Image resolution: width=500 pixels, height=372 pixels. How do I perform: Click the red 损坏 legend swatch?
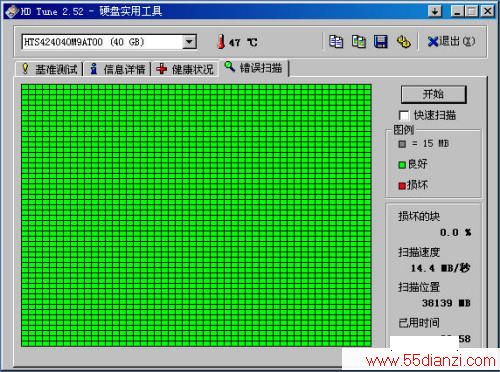pyautogui.click(x=402, y=186)
